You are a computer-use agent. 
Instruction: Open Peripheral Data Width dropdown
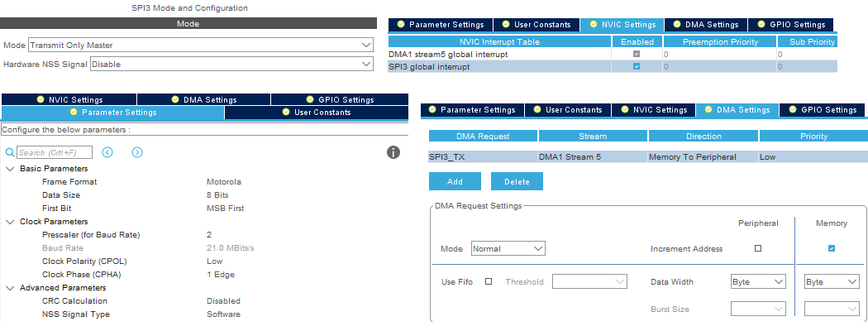tap(757, 282)
